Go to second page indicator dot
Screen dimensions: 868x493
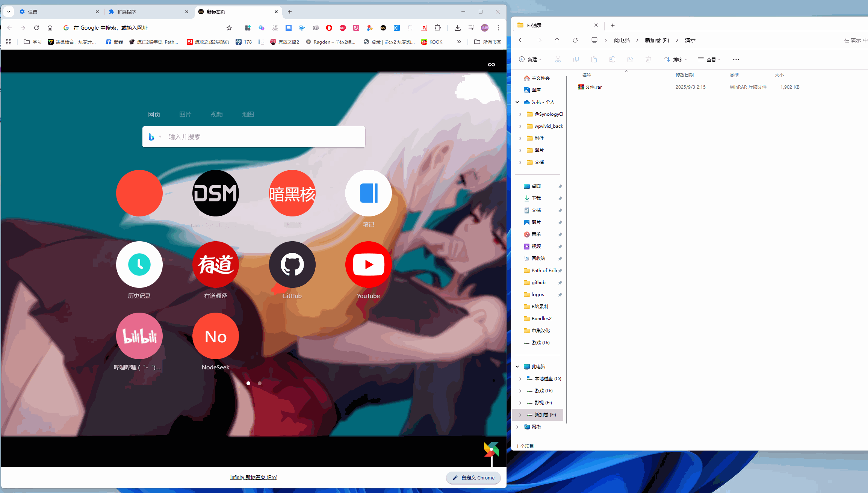[x=260, y=383]
